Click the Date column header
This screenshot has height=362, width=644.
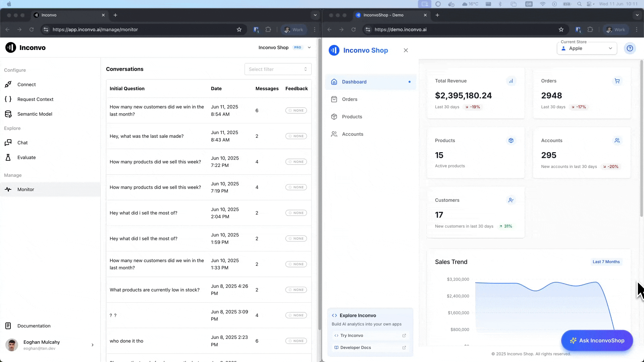[216, 88]
